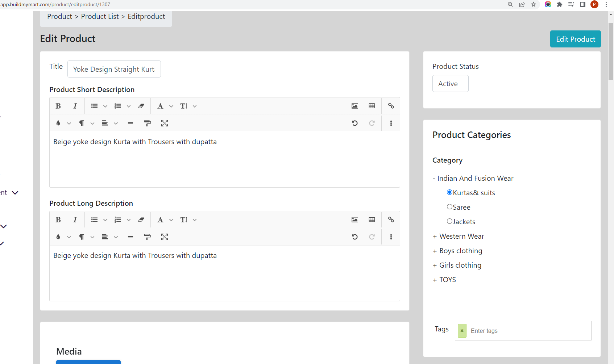Image resolution: width=614 pixels, height=364 pixels.
Task: Click font family 'A' icon in Short Description toolbar
Action: [x=160, y=106]
